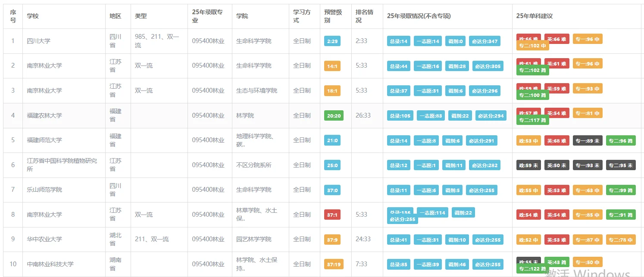644x277 pixels.
Task: Select the 华中农业大学 school cell
Action: (44, 239)
